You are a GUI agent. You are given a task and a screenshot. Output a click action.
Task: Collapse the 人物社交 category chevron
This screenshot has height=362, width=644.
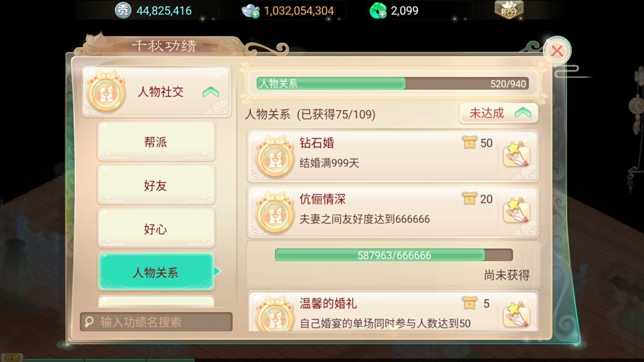click(x=211, y=92)
